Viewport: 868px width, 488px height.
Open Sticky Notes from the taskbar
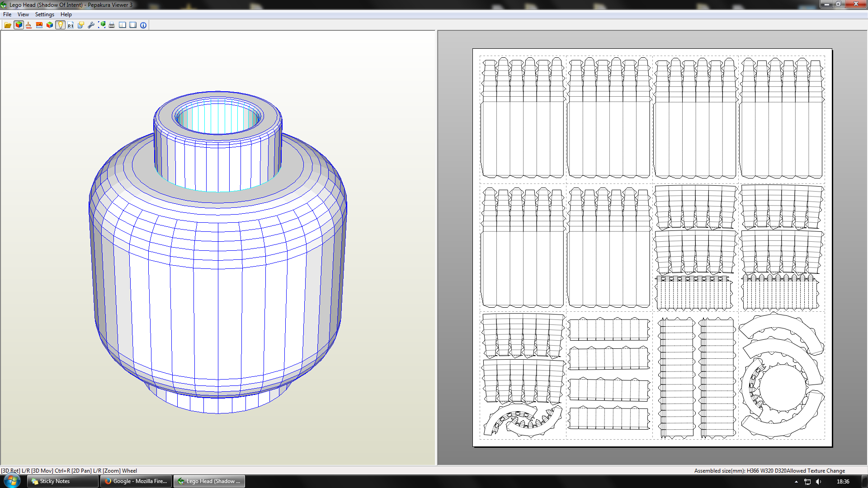(62, 481)
